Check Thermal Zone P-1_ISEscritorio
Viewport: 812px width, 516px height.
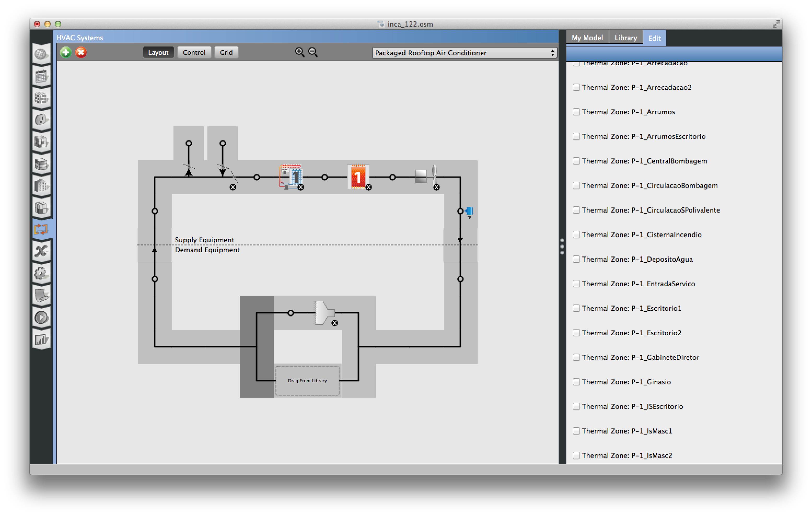pos(576,407)
